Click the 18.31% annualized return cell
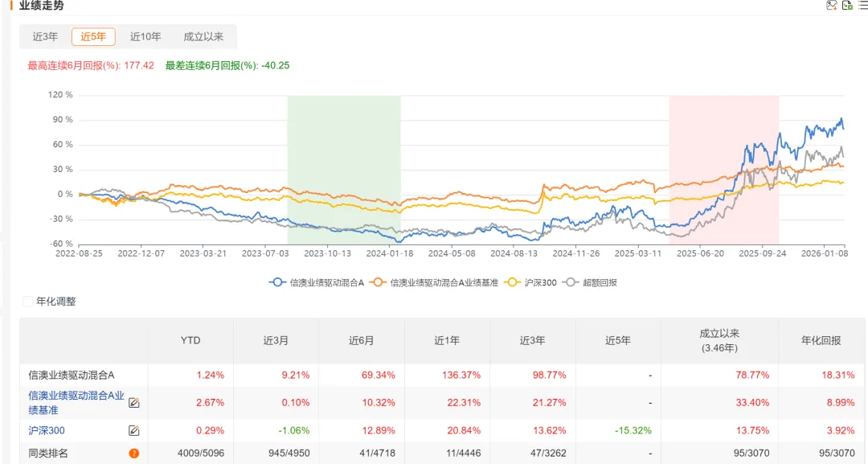 coord(838,375)
